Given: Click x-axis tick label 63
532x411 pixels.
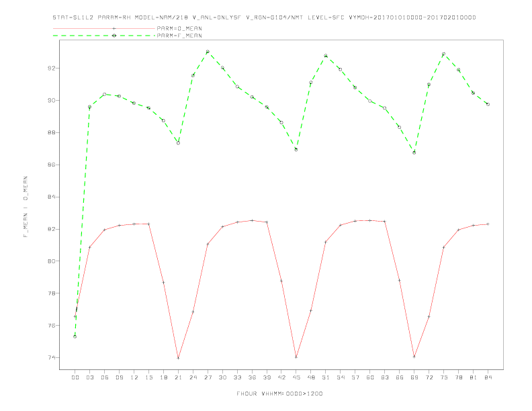Looking at the screenshot, I should click(x=385, y=377).
